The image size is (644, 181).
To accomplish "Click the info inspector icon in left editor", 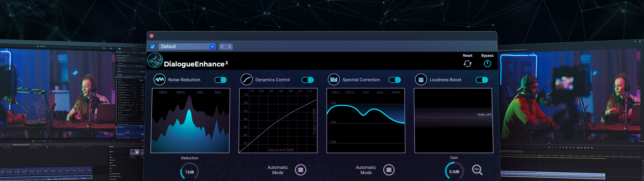I will pos(120,49).
